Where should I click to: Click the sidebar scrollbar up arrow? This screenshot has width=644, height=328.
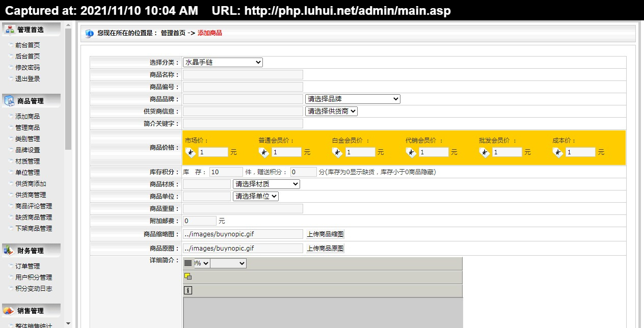[68, 25]
